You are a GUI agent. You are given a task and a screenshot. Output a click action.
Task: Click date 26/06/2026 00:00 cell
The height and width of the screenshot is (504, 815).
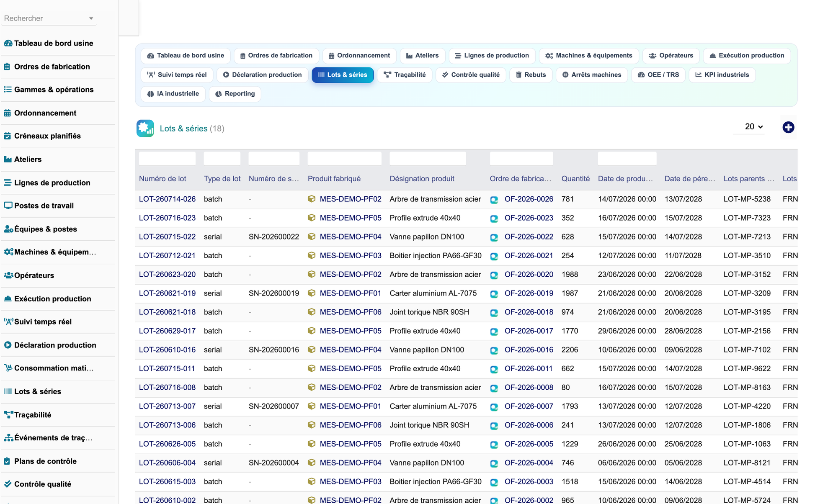point(627,444)
